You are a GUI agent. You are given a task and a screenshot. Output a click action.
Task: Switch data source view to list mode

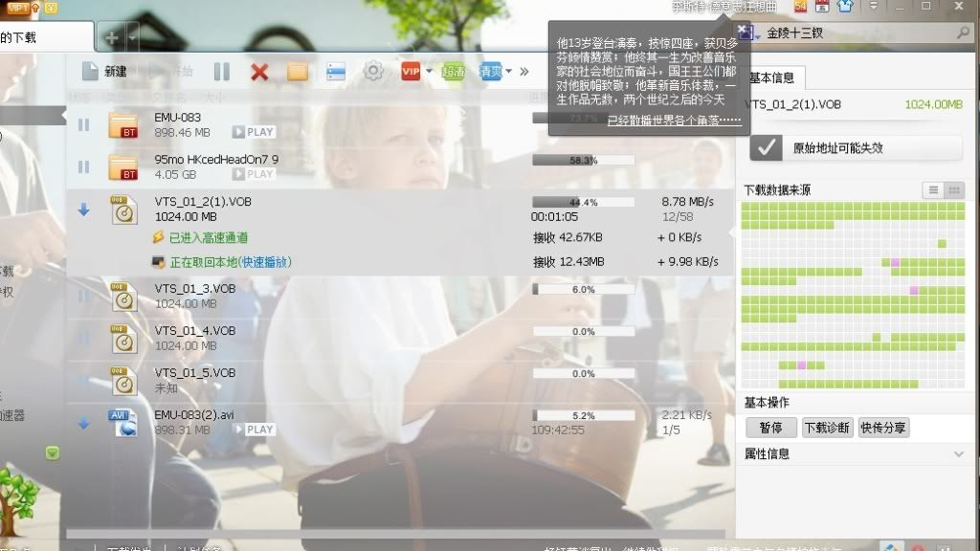point(933,190)
